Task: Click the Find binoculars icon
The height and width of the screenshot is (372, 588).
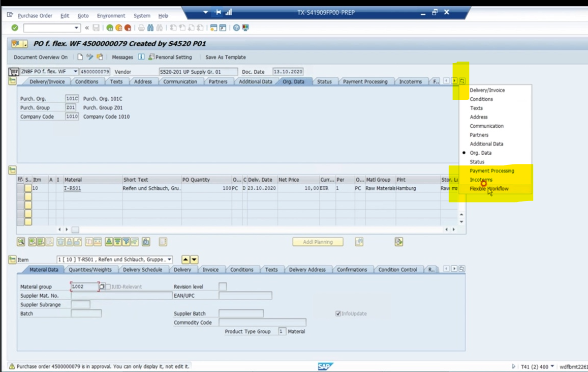Action: [150, 27]
